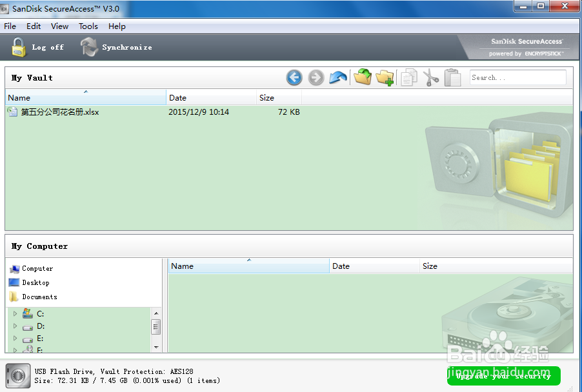Click the green Upgrade your security button

[504, 376]
